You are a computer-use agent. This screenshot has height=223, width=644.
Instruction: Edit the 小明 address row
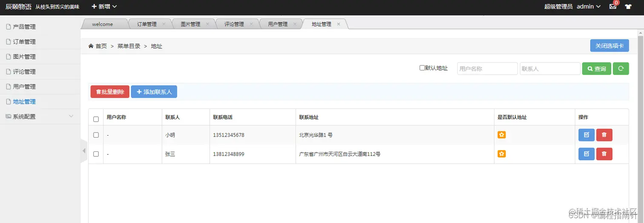coord(586,135)
